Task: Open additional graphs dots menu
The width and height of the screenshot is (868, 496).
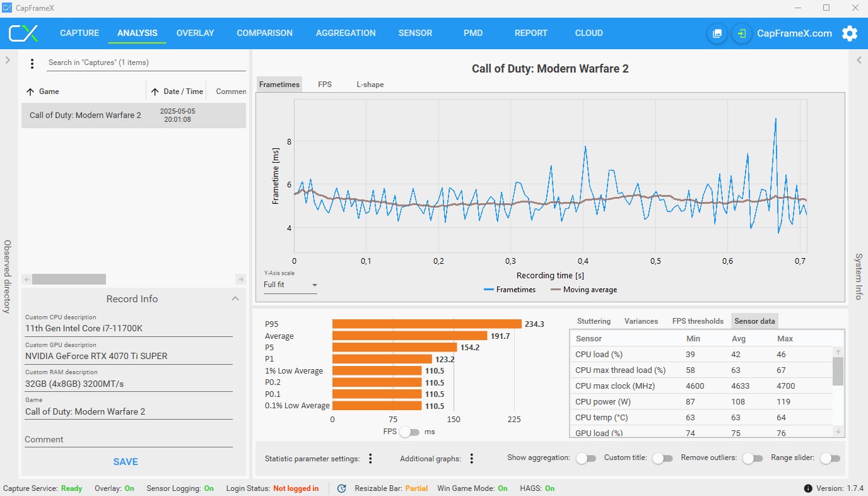Action: 471,459
